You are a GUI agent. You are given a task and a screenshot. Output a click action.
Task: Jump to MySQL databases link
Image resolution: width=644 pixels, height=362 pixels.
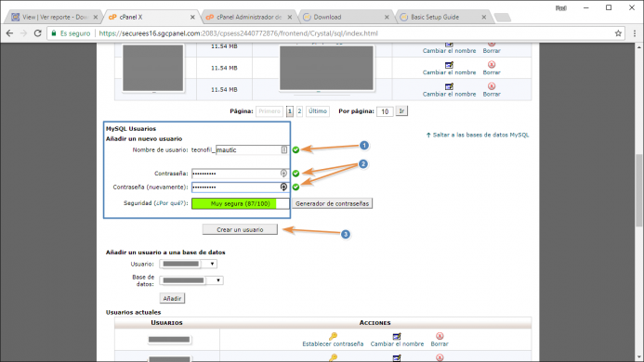(478, 135)
